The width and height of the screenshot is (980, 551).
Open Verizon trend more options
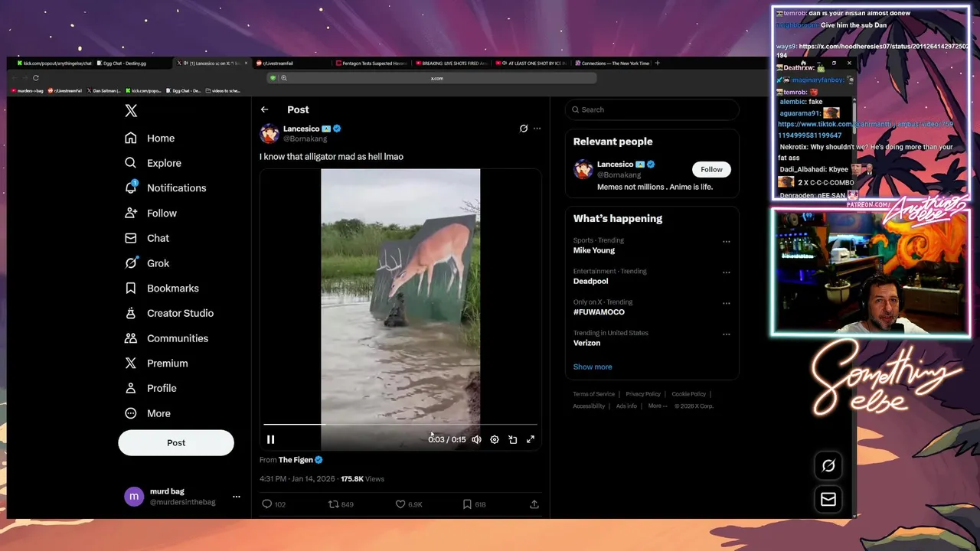(x=726, y=334)
